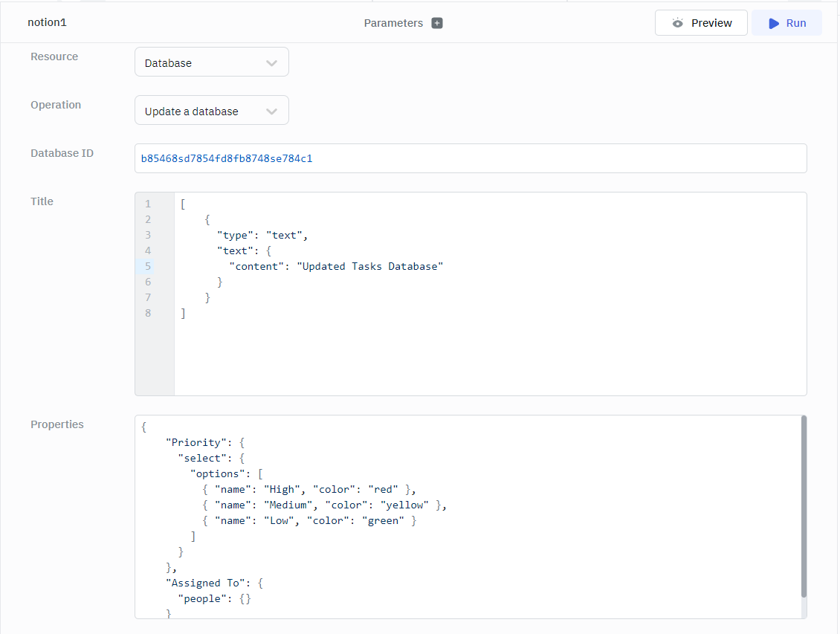Click line number 5 in Title editor

point(148,266)
